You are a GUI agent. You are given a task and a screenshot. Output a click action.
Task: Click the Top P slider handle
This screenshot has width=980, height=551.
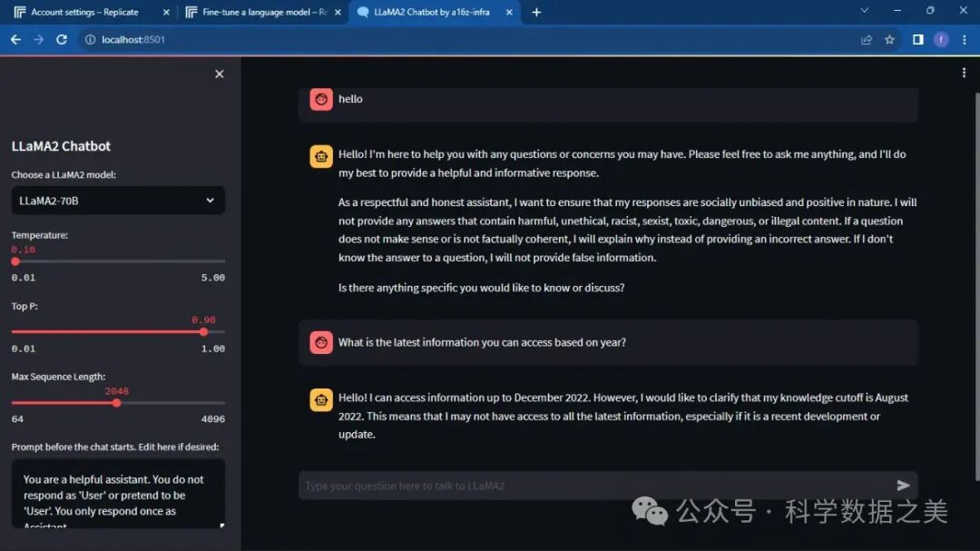tap(203, 332)
